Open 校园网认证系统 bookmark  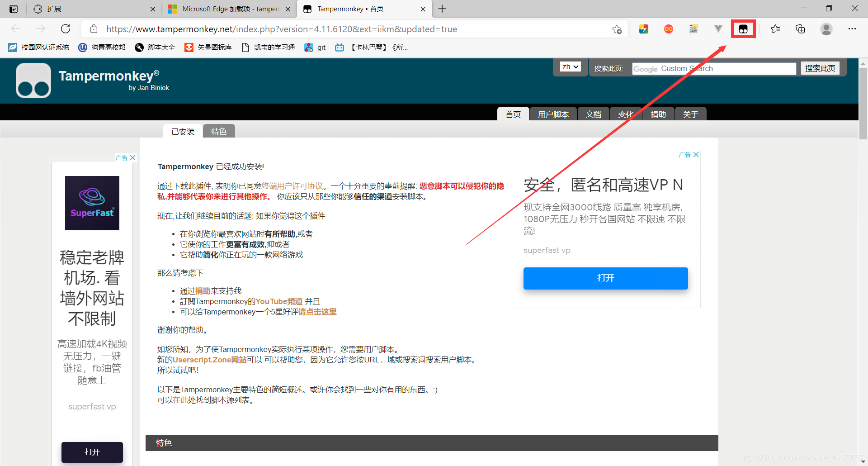(x=39, y=48)
